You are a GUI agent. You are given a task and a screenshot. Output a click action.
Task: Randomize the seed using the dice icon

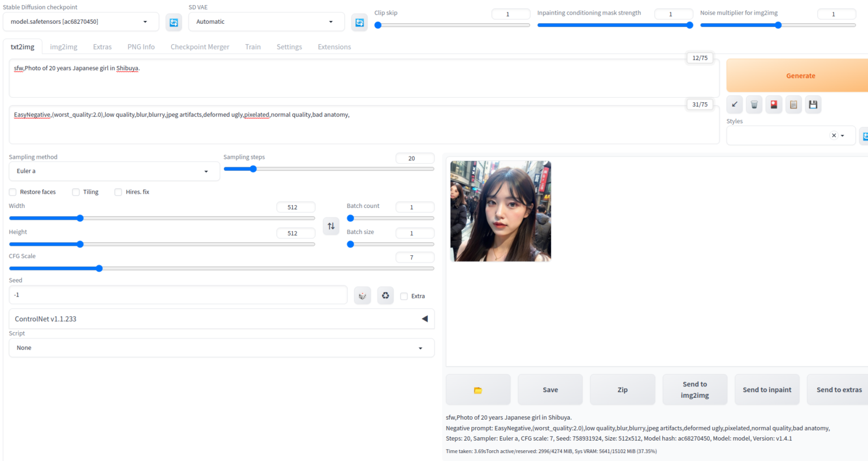tap(362, 295)
